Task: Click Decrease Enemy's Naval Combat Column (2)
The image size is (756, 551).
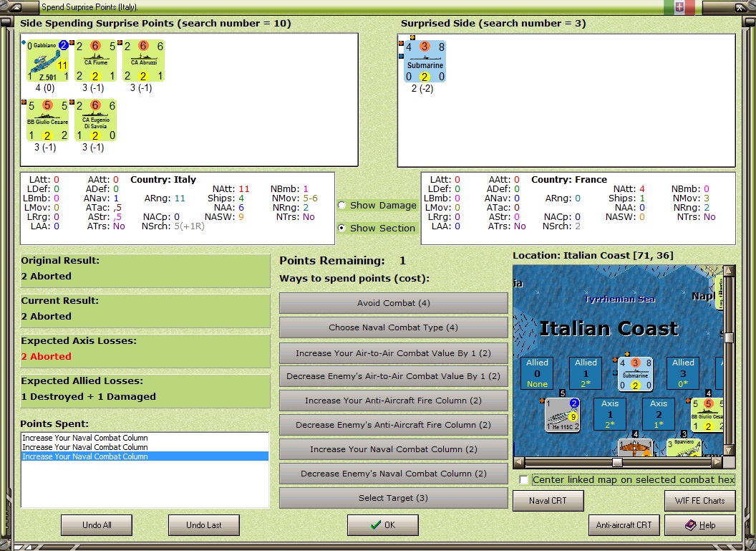Action: [394, 474]
